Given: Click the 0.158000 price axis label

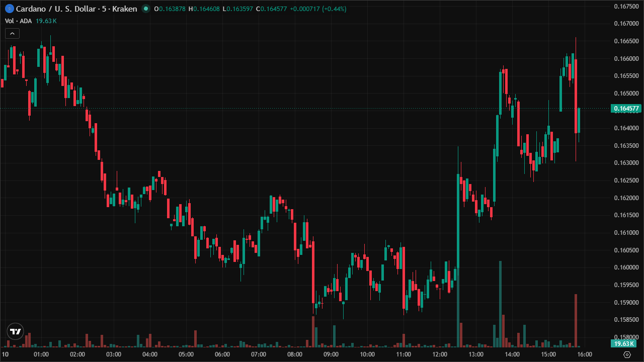Looking at the screenshot, I should 626,337.
